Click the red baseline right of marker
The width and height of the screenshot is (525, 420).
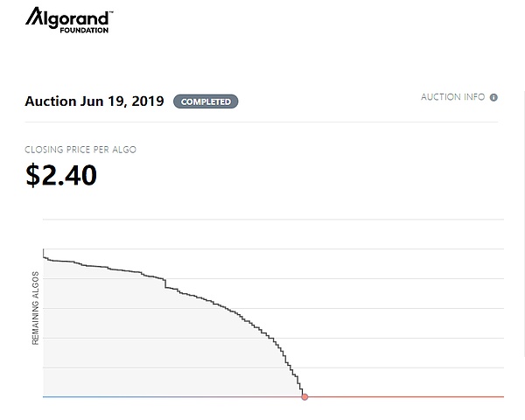[402, 397]
